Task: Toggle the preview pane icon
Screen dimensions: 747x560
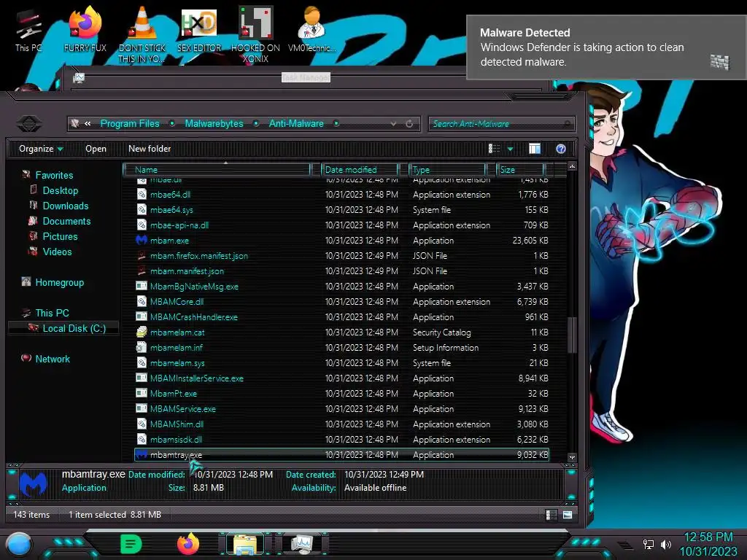Action: click(535, 149)
